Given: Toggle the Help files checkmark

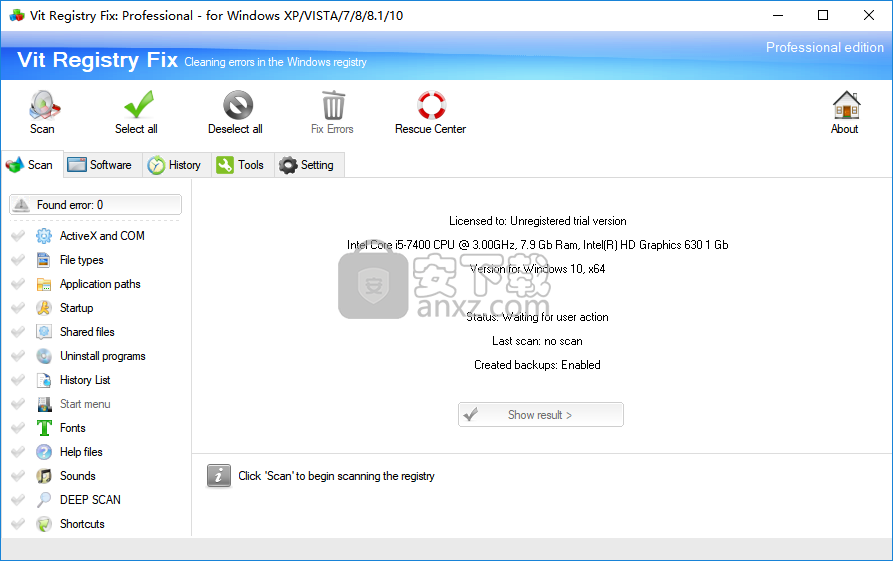Looking at the screenshot, I should click(18, 451).
